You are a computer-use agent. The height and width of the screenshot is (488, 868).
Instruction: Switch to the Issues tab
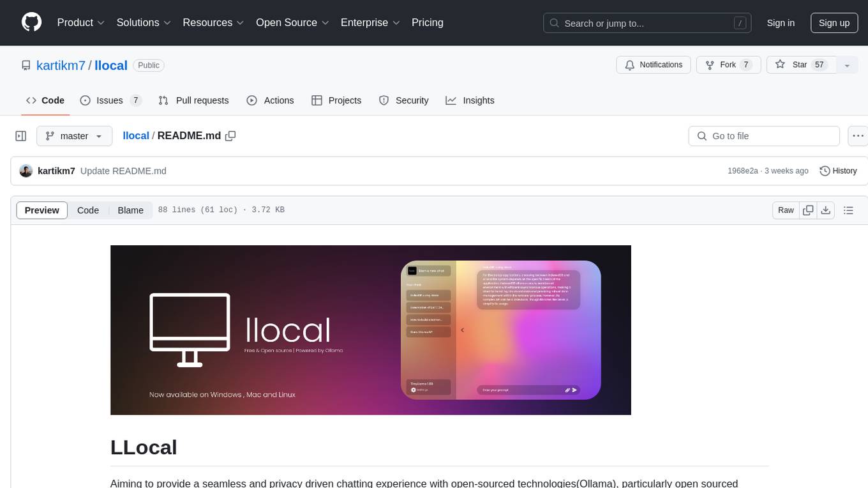coord(110,100)
